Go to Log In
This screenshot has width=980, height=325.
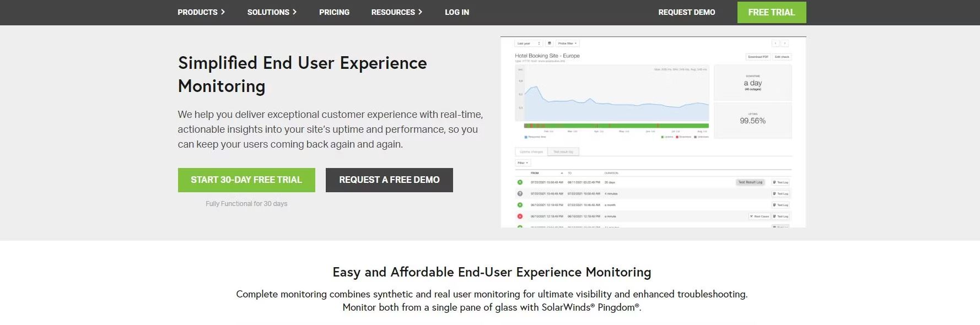point(457,12)
